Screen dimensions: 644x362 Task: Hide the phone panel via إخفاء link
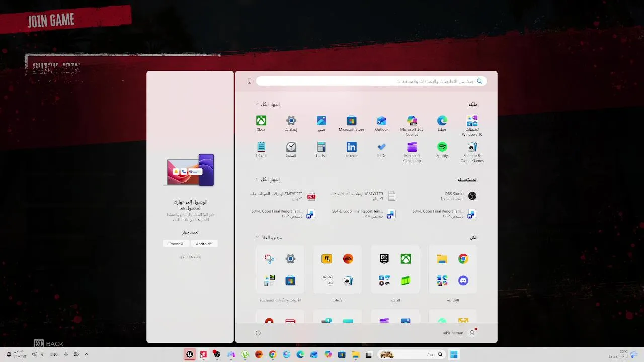coord(191,257)
